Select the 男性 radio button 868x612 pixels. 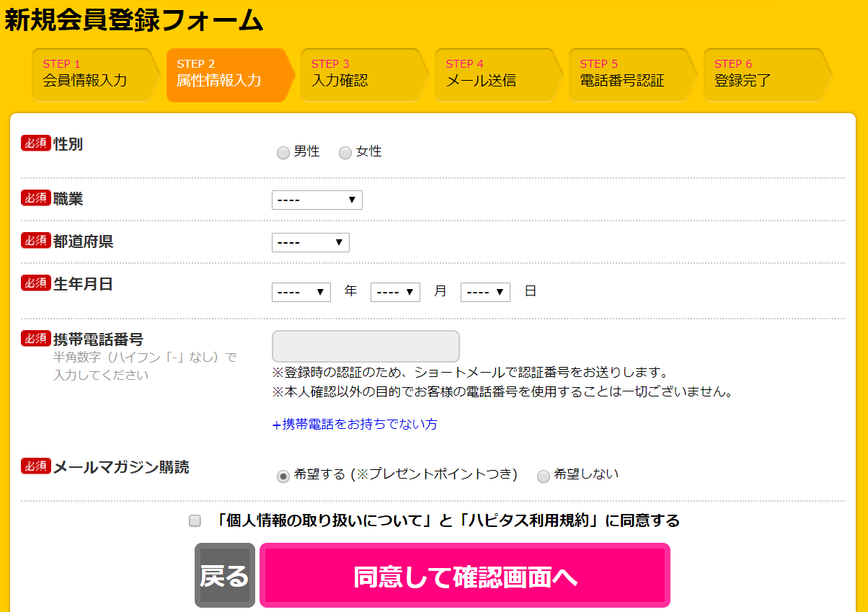(283, 153)
